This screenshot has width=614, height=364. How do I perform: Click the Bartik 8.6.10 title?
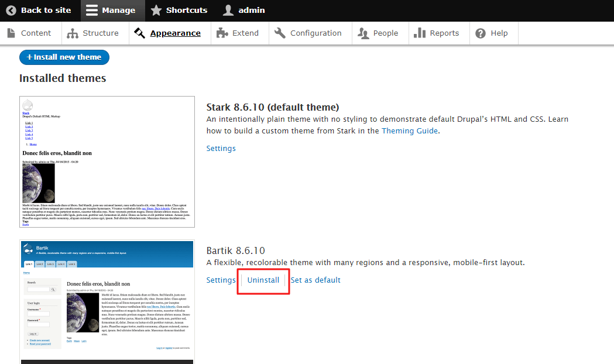tap(236, 250)
